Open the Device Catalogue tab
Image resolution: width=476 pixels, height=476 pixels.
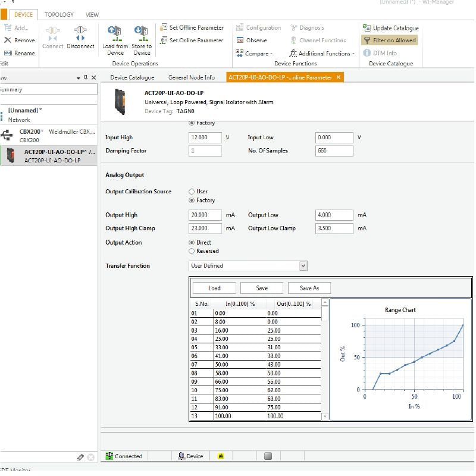coord(132,77)
